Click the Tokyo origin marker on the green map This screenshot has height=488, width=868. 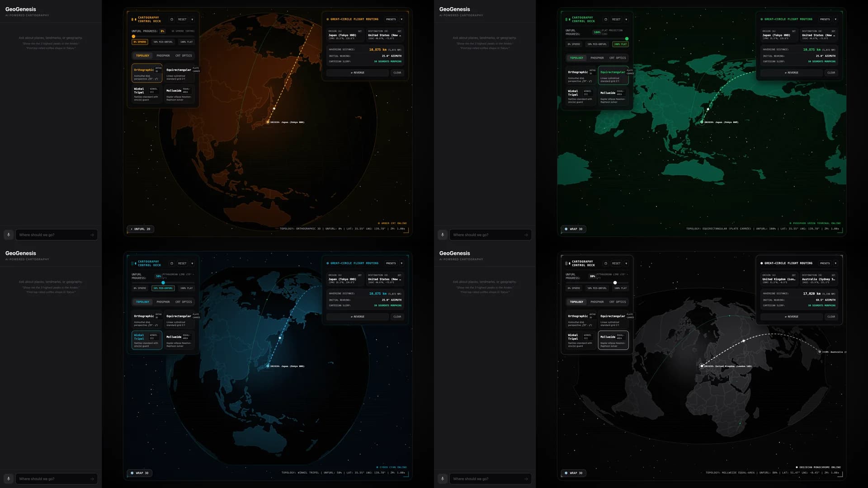point(702,122)
